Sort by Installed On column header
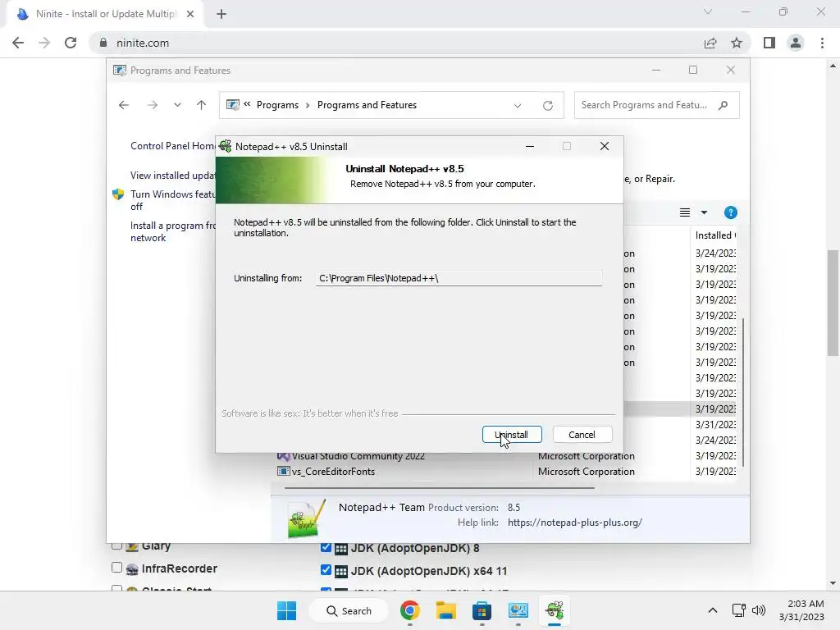Screen dimensions: 840x630 [x=715, y=235]
